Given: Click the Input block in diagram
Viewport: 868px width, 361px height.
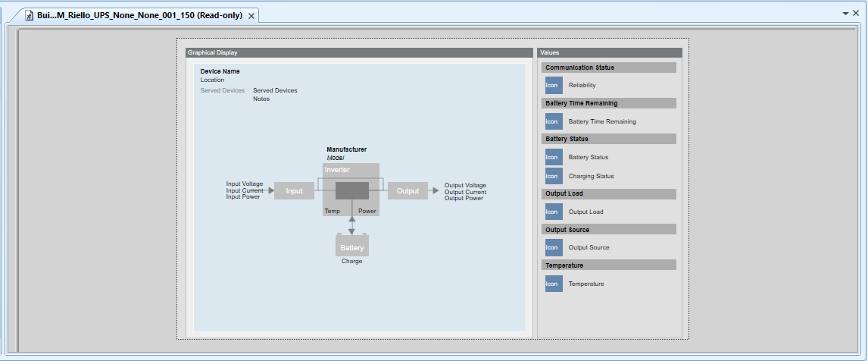Looking at the screenshot, I should [294, 191].
